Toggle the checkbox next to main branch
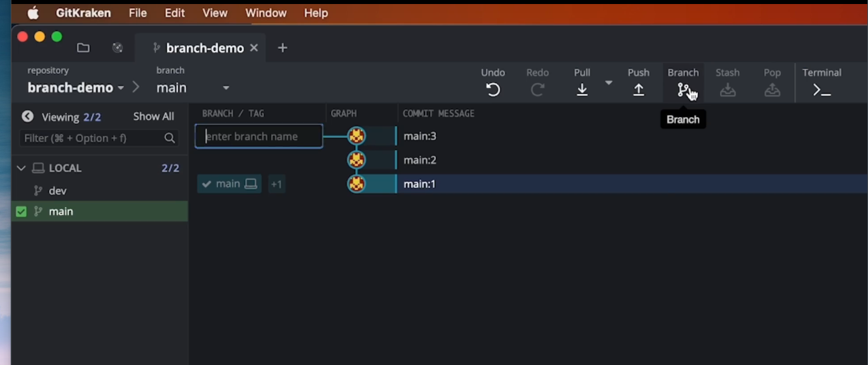This screenshot has height=365, width=868. 21,212
